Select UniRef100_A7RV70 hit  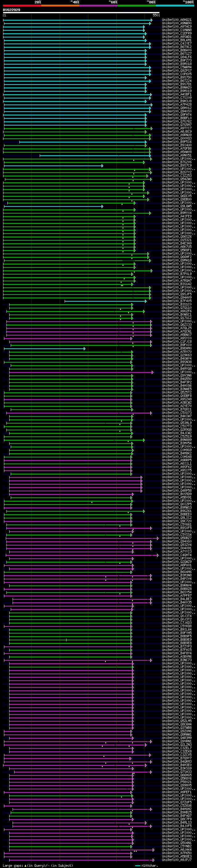(177, 352)
